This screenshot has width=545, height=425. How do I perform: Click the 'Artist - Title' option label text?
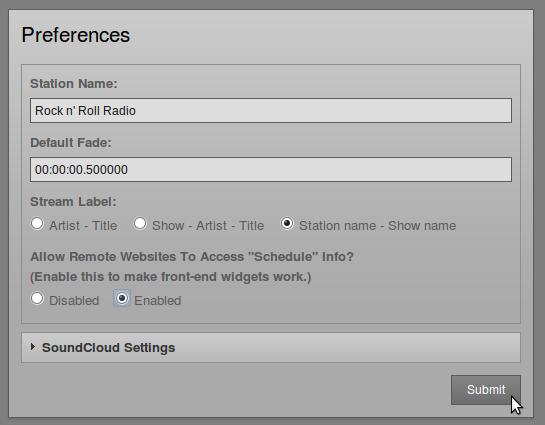[83, 226]
